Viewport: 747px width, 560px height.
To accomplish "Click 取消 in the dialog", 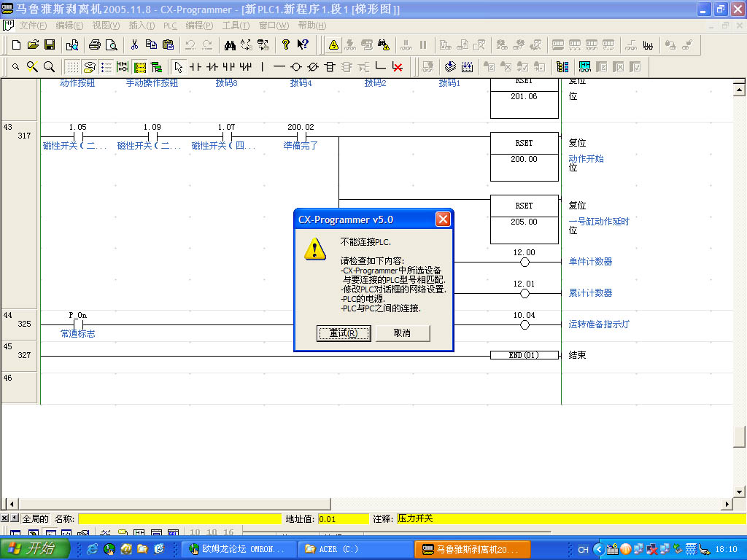I will tap(403, 332).
